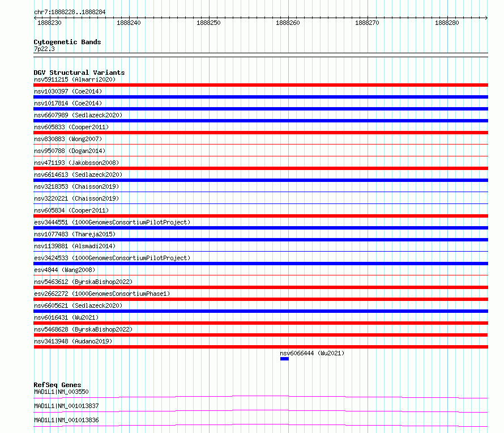Click the nsv6066444 (Wu2021) label
Screen dimensions: 504x433
312,353
